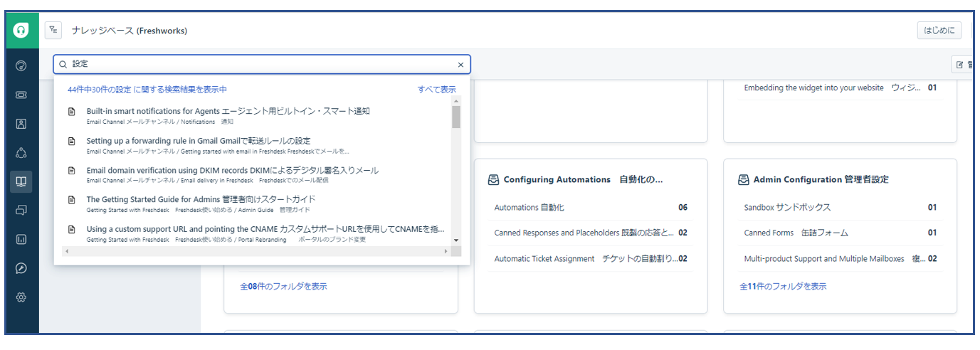Click the horizontal scrollbar right arrow
Viewport: 980px width, 350px height.
pos(446,251)
